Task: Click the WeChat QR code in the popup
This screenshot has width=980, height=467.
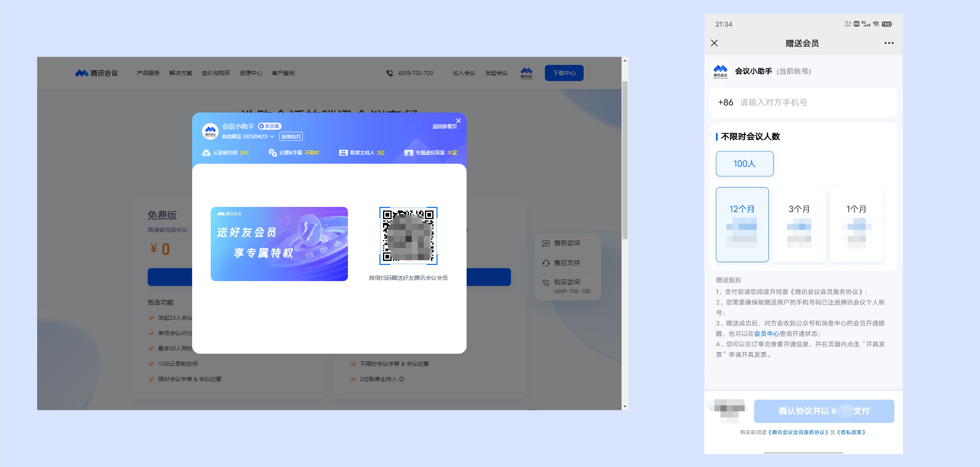Action: click(408, 236)
